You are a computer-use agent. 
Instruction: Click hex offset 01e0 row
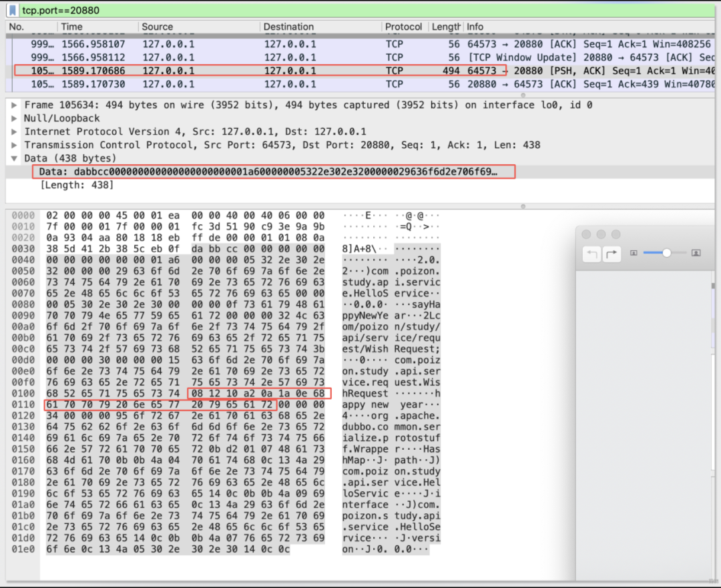(23, 549)
